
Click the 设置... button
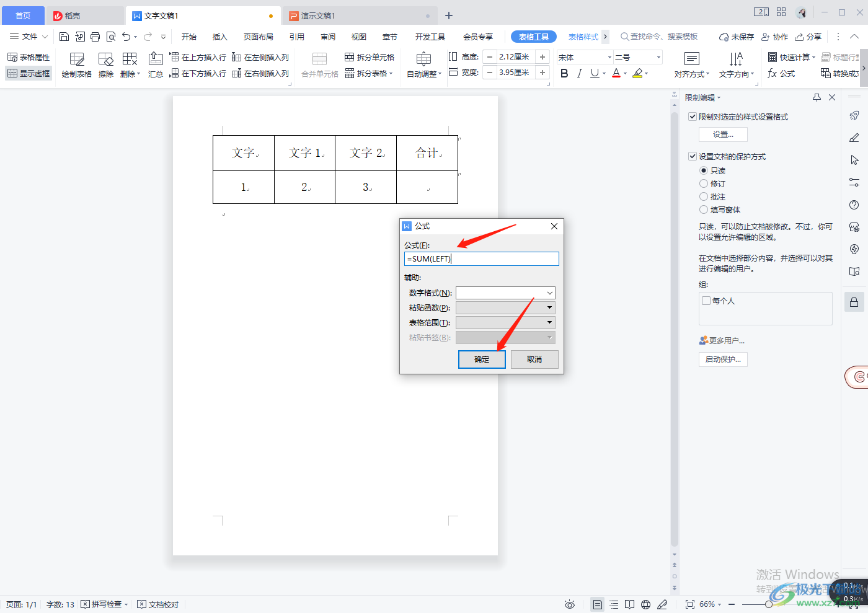[x=723, y=135]
